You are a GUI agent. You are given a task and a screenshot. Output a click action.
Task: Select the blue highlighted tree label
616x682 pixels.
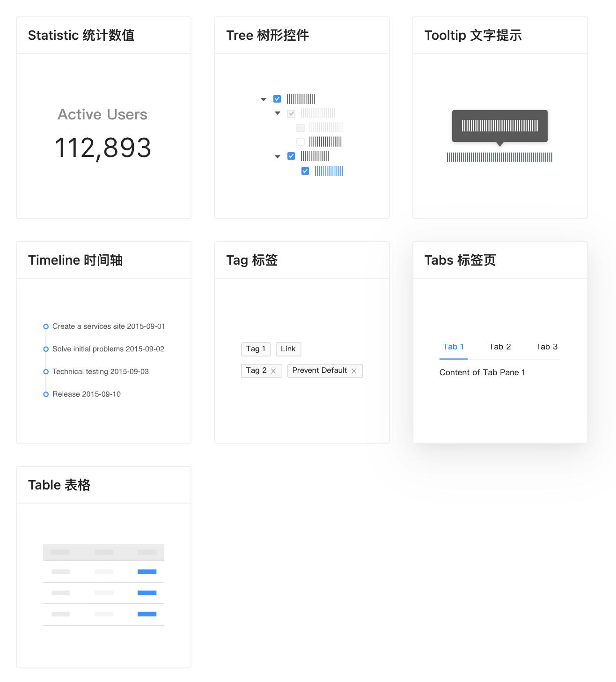coord(329,171)
